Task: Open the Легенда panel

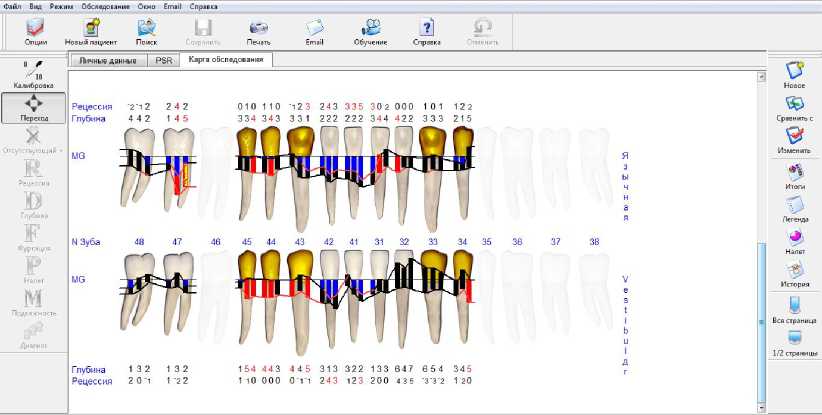Action: 794,209
